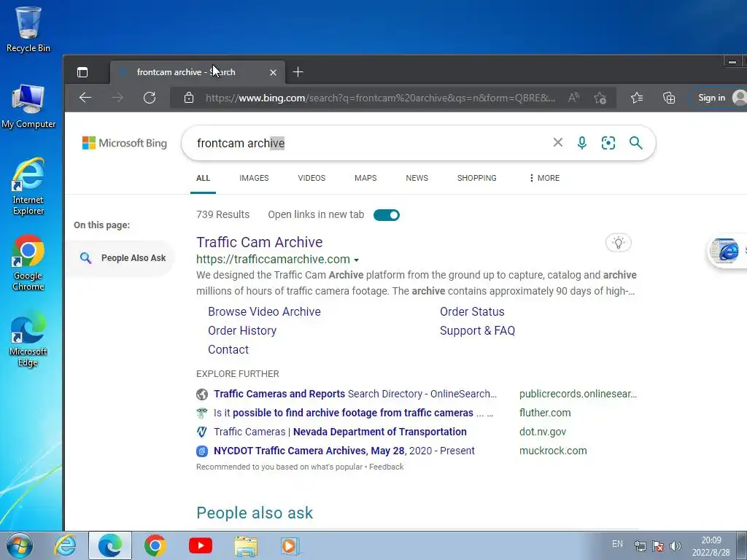Image resolution: width=747 pixels, height=560 pixels.
Task: Open My Computer desktop icon
Action: 28,106
